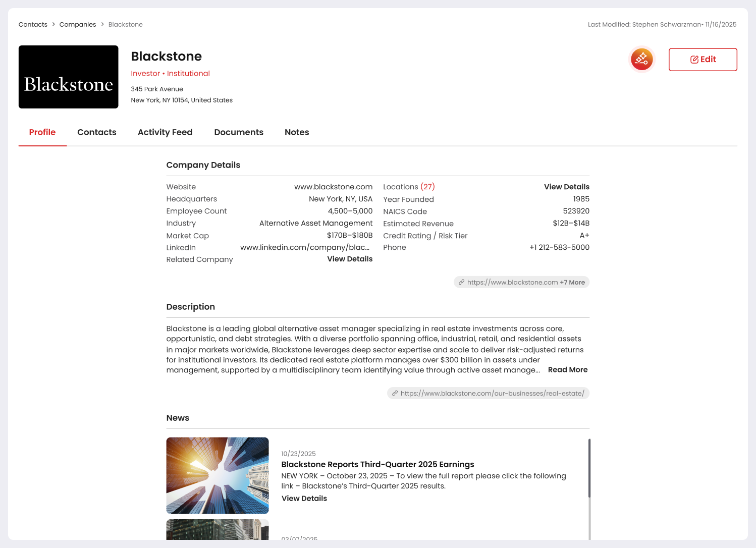Open the LinkedIn company URL
Screen dimensions: 756x548
coord(305,247)
